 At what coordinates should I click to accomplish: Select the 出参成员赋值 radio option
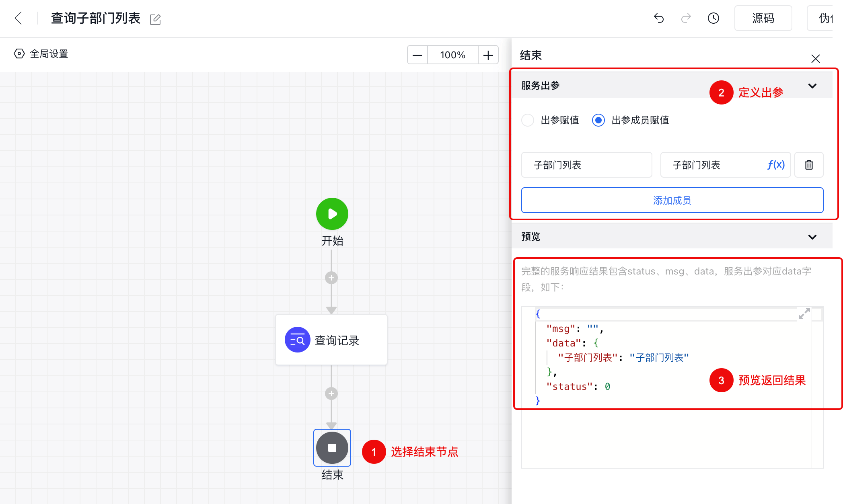[598, 120]
